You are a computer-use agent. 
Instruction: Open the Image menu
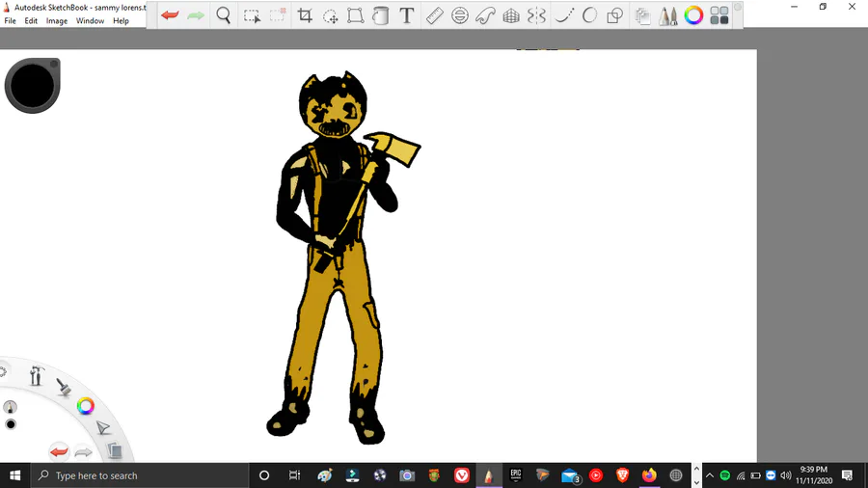[x=57, y=21]
